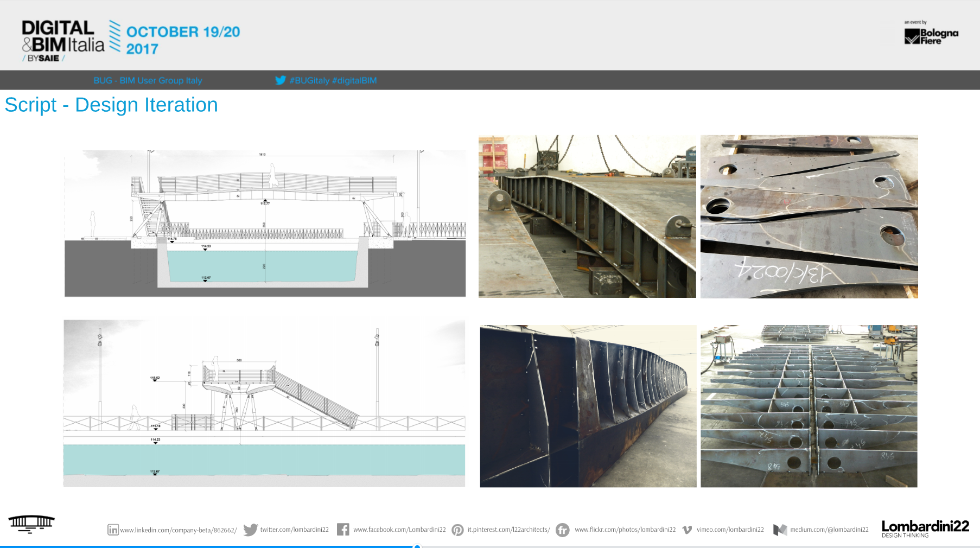Click the Lombardini22 Design Thinking logo
The height and width of the screenshot is (548, 980).
[x=925, y=528]
